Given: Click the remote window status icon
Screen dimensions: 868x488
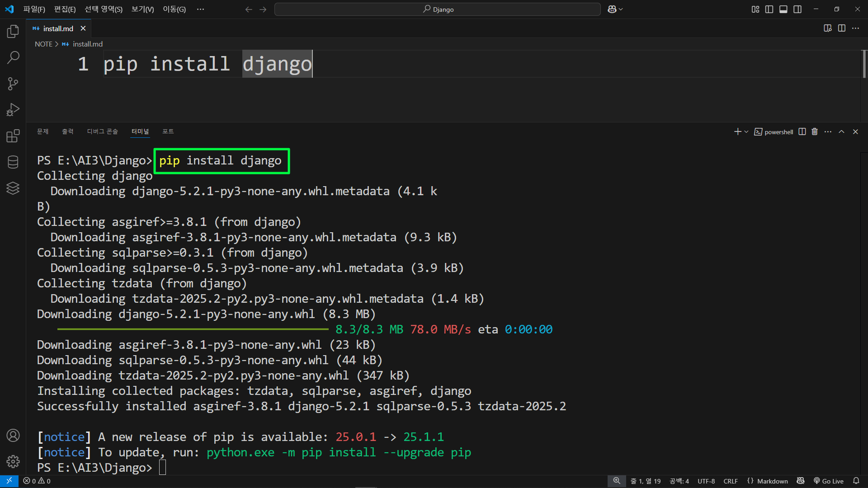Looking at the screenshot, I should (9, 481).
